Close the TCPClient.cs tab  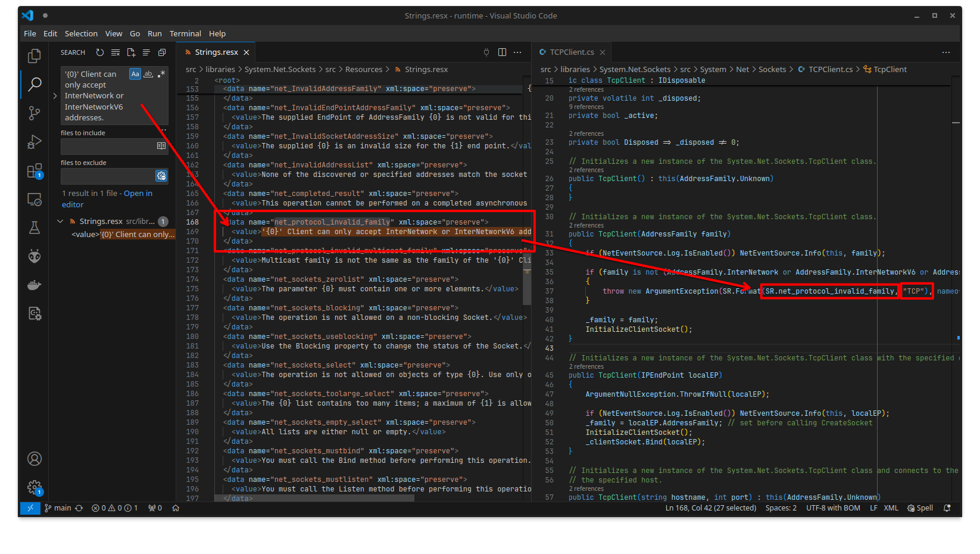coord(603,52)
